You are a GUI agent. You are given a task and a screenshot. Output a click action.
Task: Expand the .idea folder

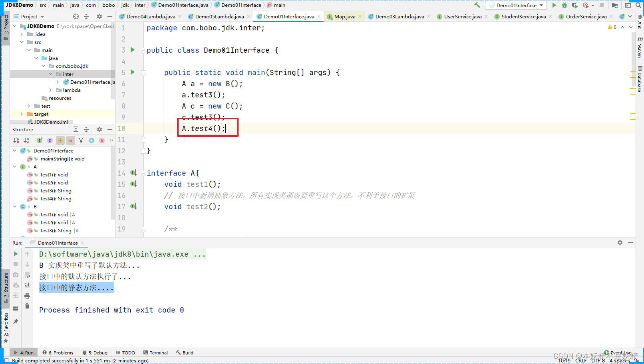click(22, 34)
